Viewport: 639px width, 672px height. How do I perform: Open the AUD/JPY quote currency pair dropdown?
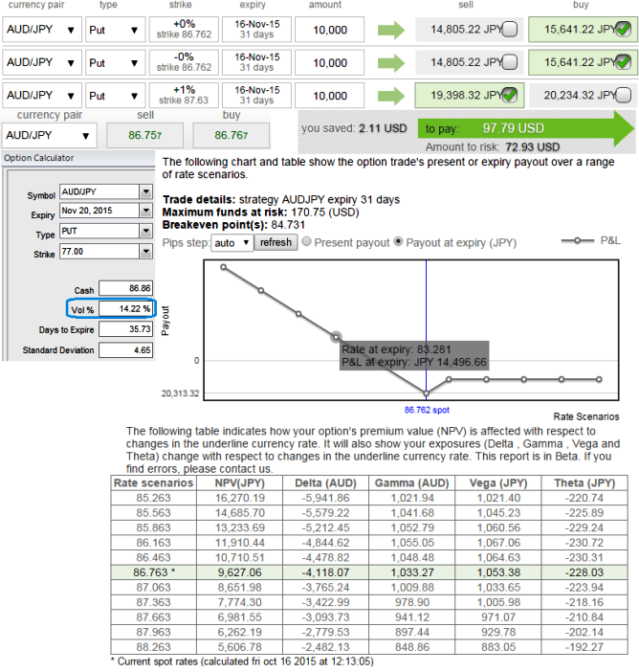(x=49, y=135)
